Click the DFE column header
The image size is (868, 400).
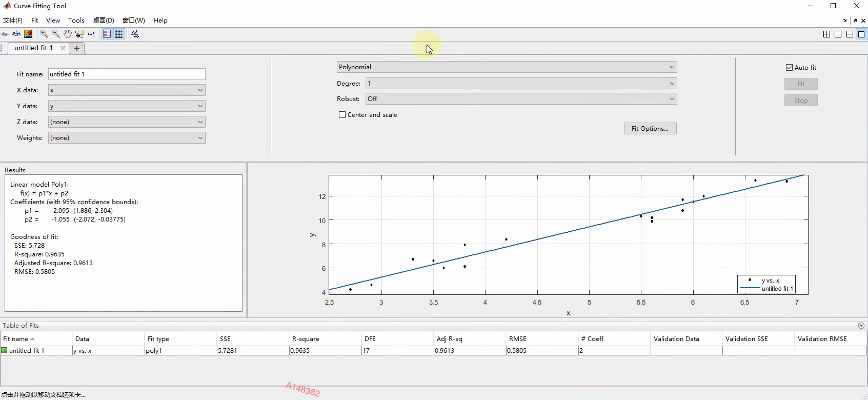(397, 339)
